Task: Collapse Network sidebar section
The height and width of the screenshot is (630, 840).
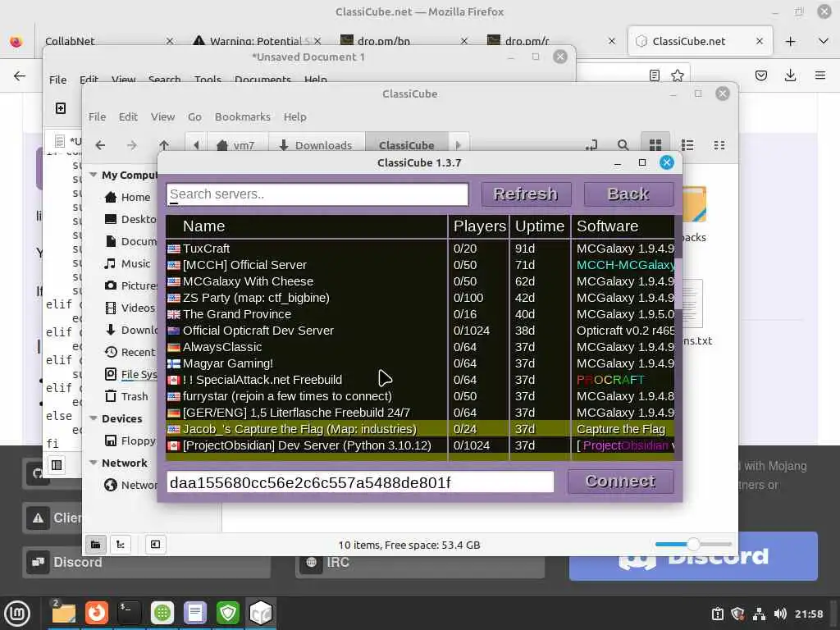Action: tap(94, 463)
